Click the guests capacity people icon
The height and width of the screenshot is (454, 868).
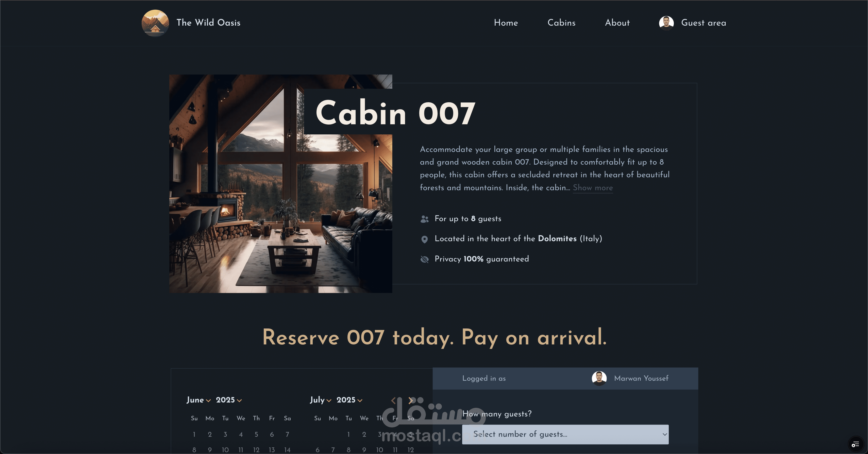click(x=425, y=219)
